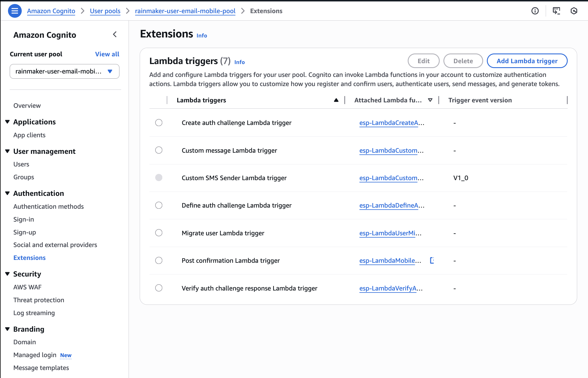Open the esp-LambdaCreateA function link

pyautogui.click(x=389, y=123)
